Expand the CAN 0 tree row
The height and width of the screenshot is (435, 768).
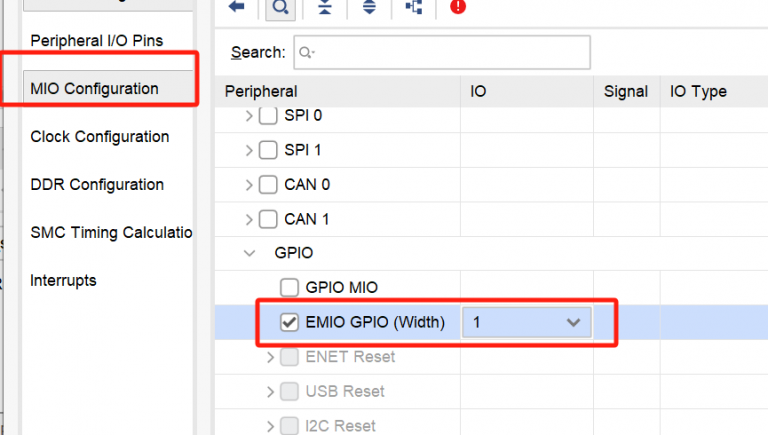249,185
